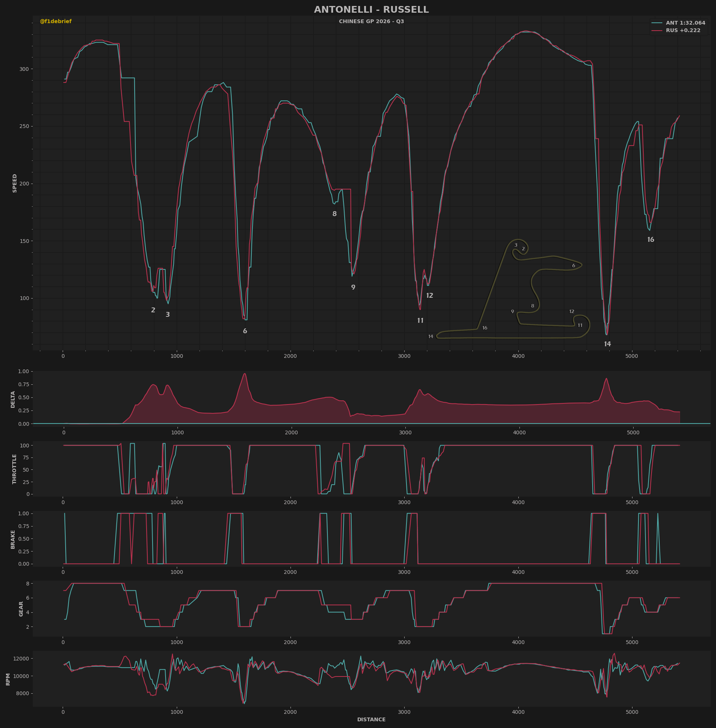The height and width of the screenshot is (728, 716).
Task: Select corner 9 label on the speed trace
Action: [x=353, y=287]
